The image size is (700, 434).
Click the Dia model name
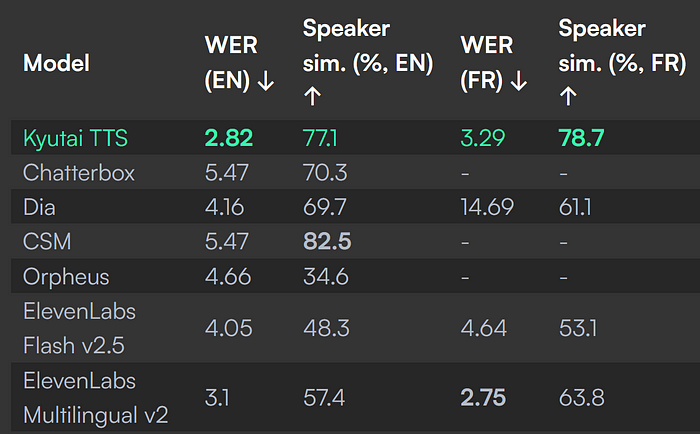click(39, 207)
